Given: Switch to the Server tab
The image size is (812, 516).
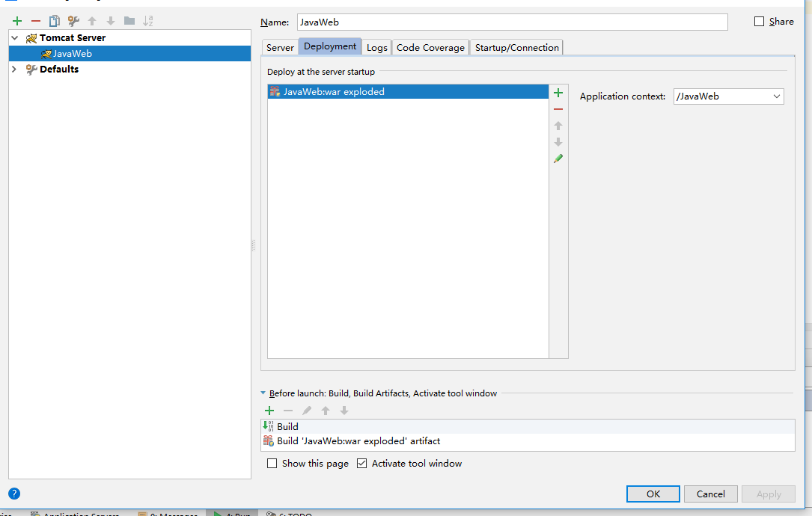Looking at the screenshot, I should point(280,47).
